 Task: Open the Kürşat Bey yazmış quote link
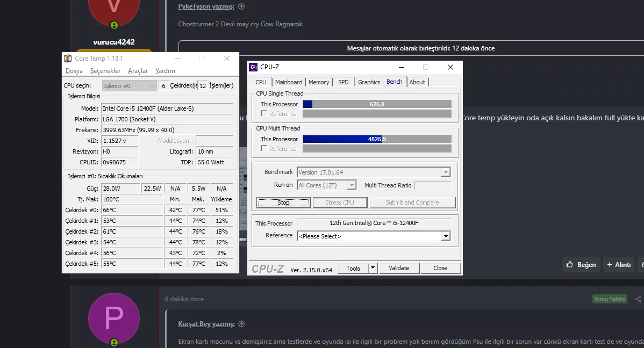(206, 324)
